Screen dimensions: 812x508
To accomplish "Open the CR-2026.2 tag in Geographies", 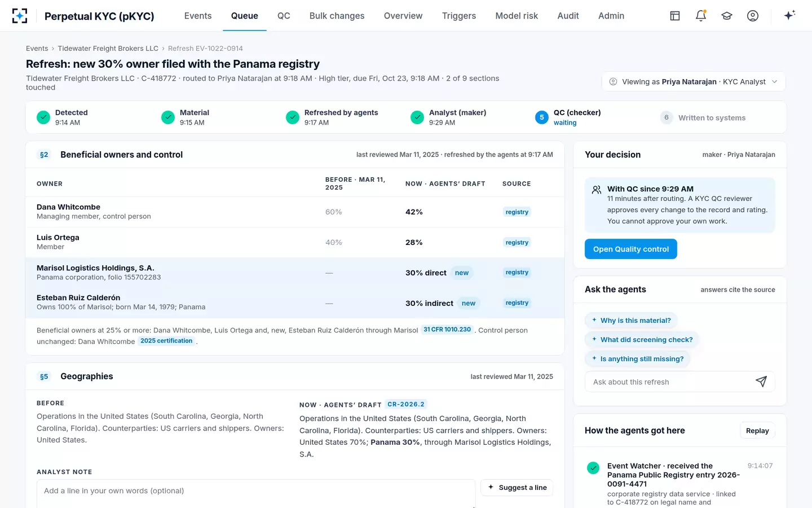I will tap(406, 405).
